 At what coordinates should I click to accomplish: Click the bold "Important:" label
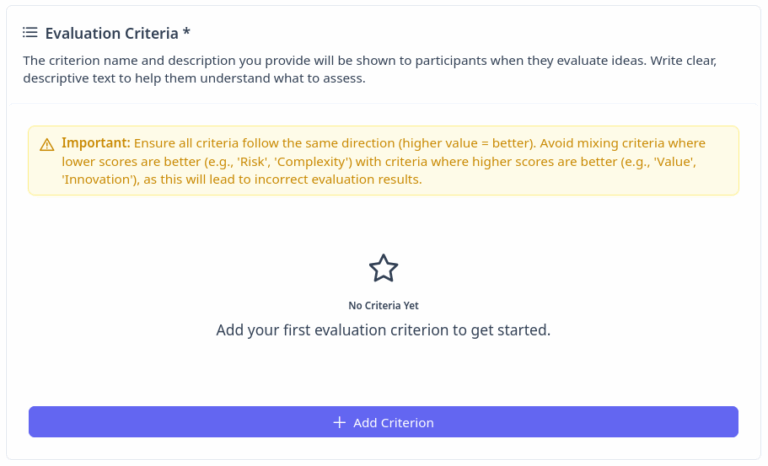point(95,143)
